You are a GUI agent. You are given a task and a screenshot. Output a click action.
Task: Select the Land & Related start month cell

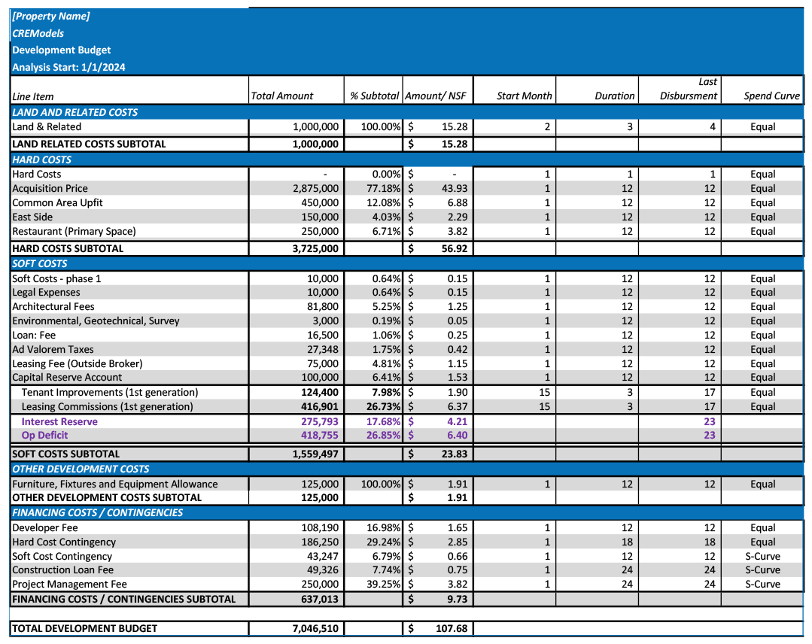click(515, 126)
